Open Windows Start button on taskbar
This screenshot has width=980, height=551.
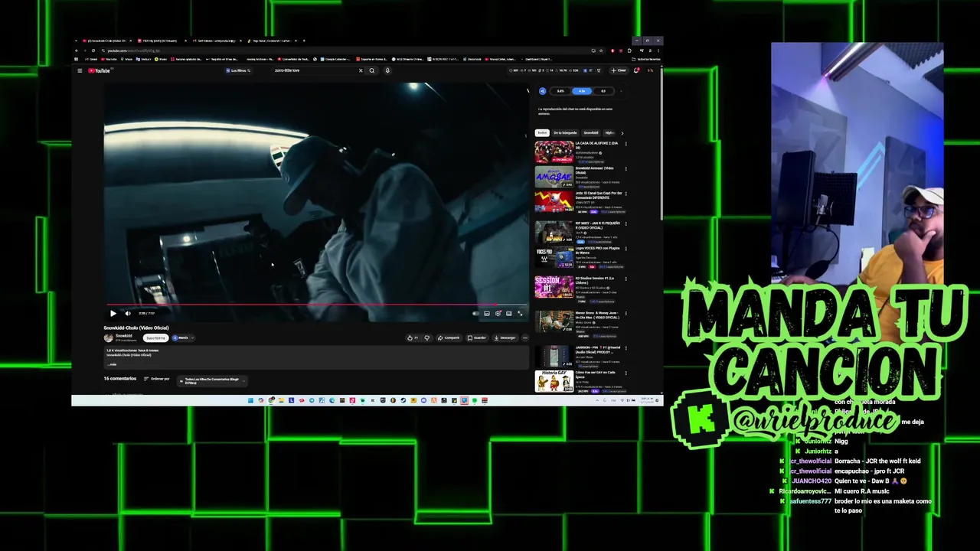click(250, 400)
